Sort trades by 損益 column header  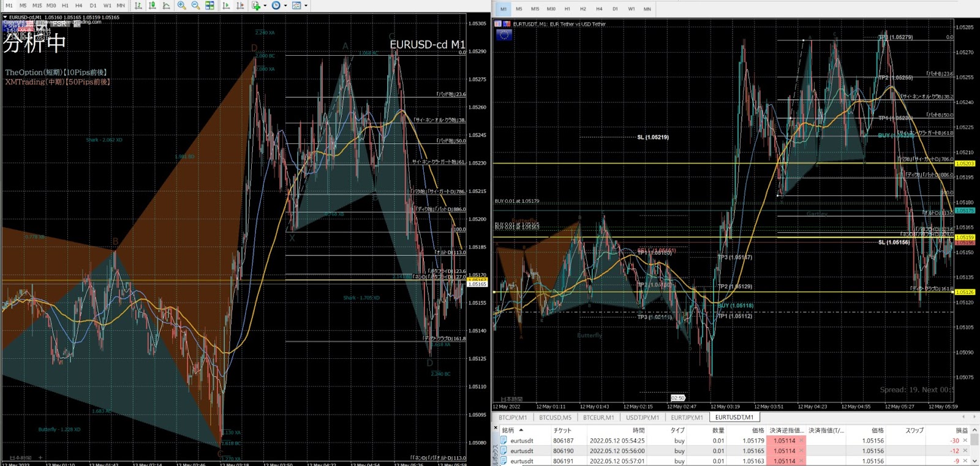click(962, 430)
